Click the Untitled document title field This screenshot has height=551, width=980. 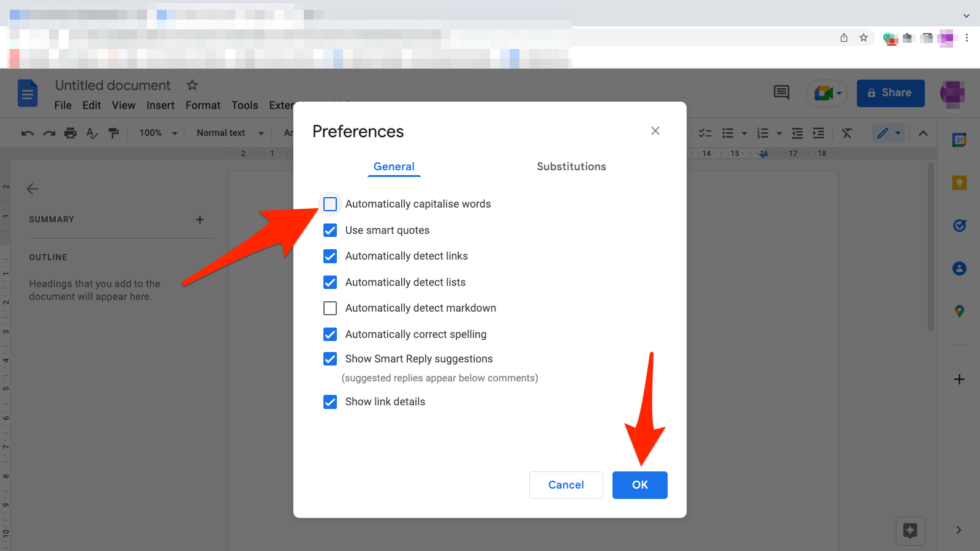coord(113,85)
